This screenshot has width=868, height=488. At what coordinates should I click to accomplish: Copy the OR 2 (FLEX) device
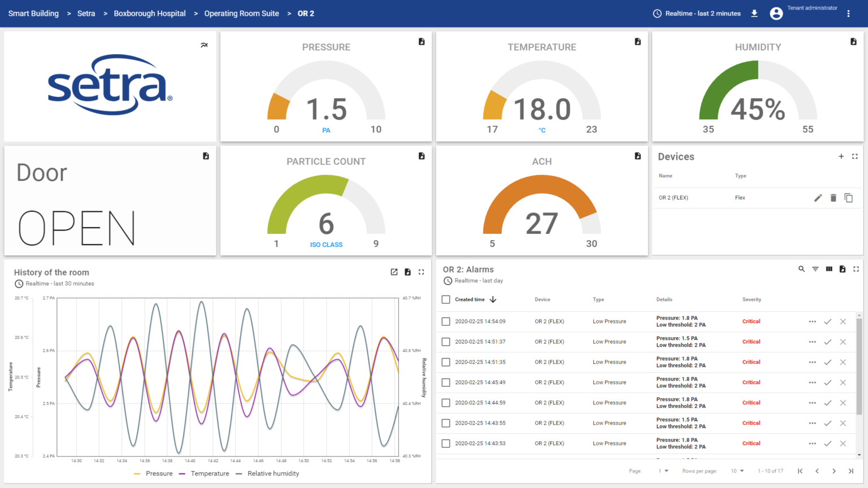(848, 198)
